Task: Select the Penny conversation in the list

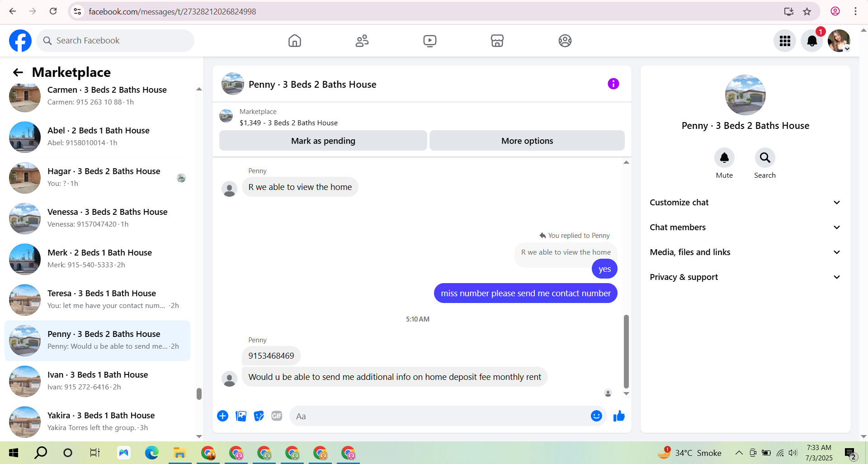Action: pyautogui.click(x=97, y=341)
